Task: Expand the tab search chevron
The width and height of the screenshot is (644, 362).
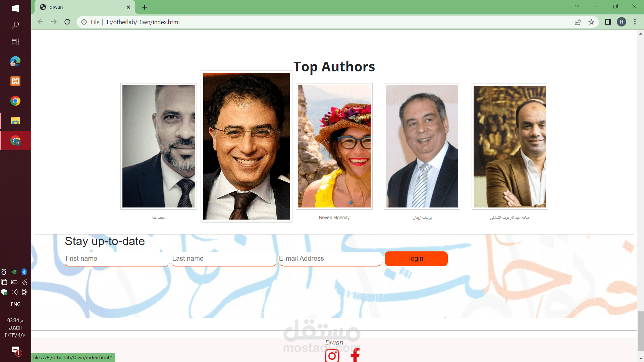Action: coord(577,6)
